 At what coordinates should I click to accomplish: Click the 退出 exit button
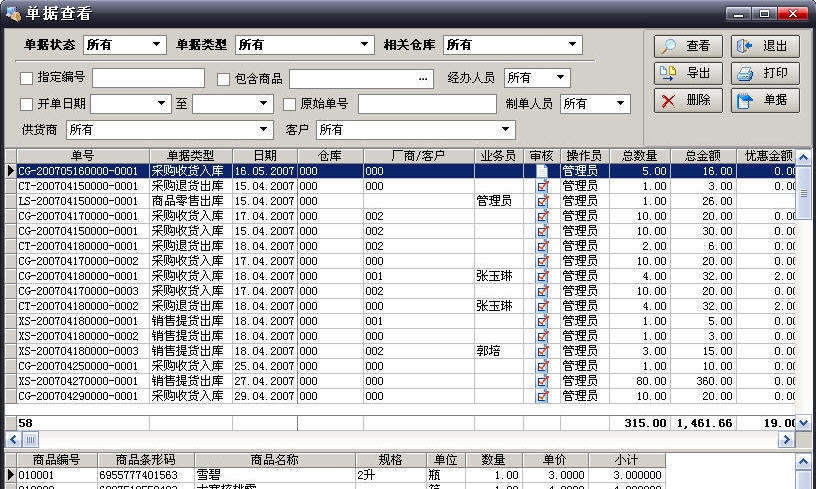pos(765,46)
